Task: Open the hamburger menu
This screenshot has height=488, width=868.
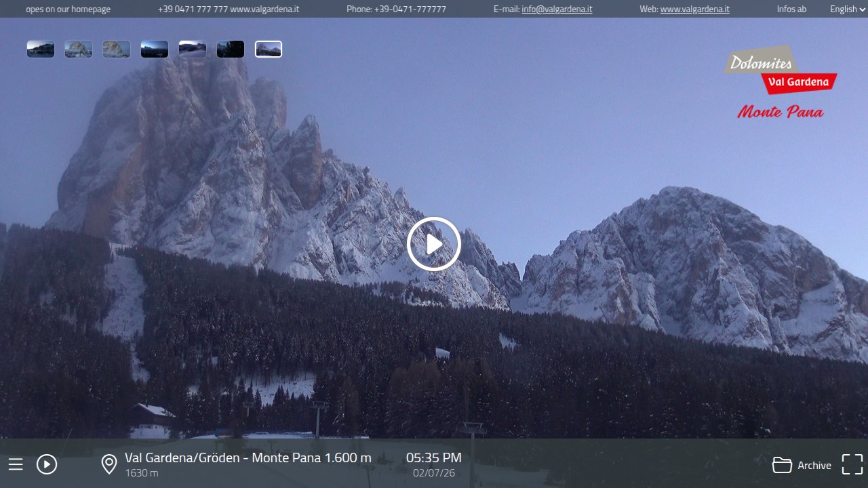Action: [15, 464]
